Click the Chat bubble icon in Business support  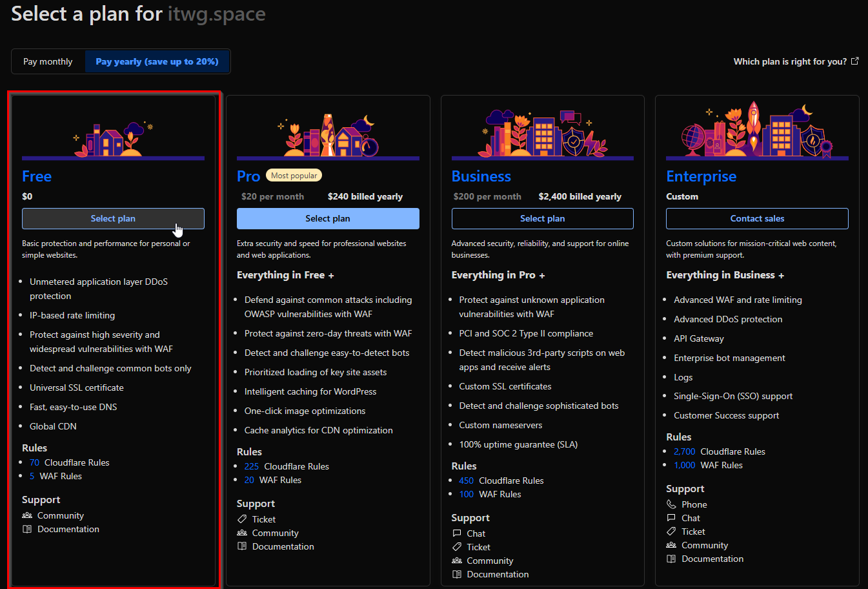(457, 533)
